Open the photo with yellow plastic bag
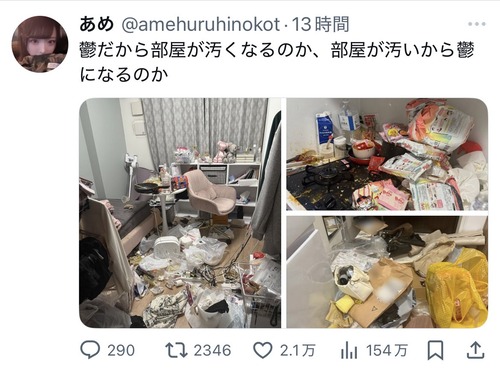This screenshot has height=374, width=500. tap(387, 272)
